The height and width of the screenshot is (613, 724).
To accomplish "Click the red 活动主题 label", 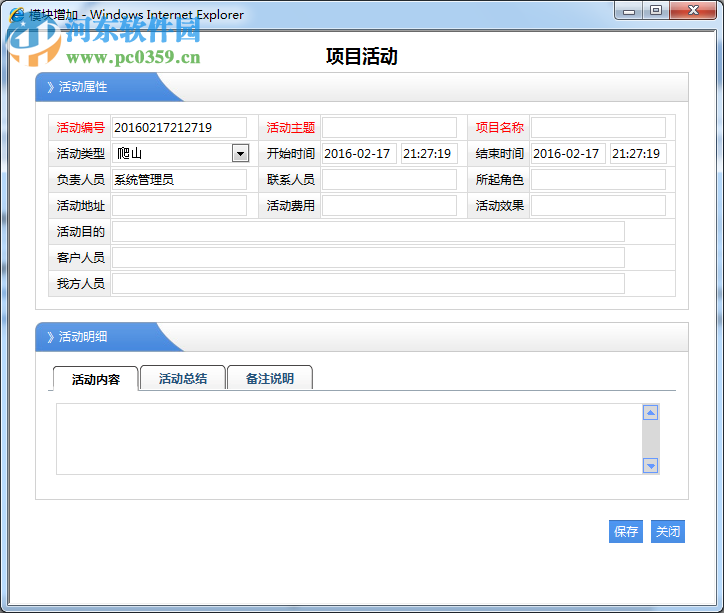I will point(290,127).
